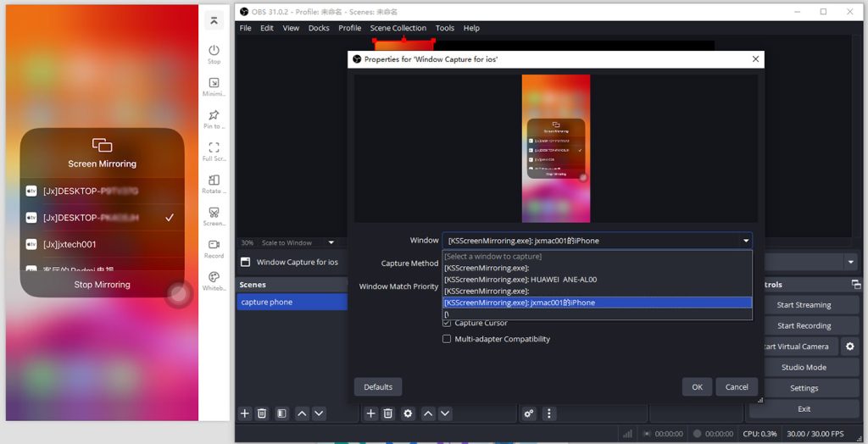Click the Stop power icon in mirroring sidebar
Screen dimensions: 868x444
pos(214,50)
